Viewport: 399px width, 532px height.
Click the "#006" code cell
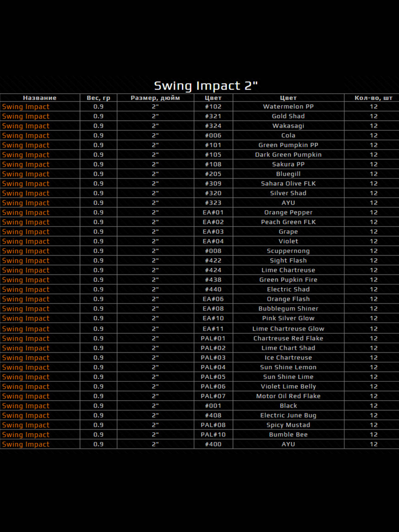point(213,135)
